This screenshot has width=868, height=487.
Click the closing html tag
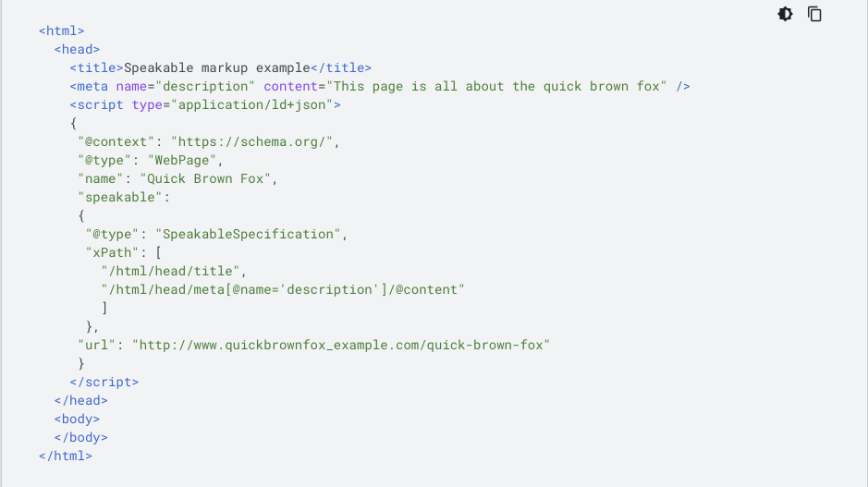click(x=66, y=456)
